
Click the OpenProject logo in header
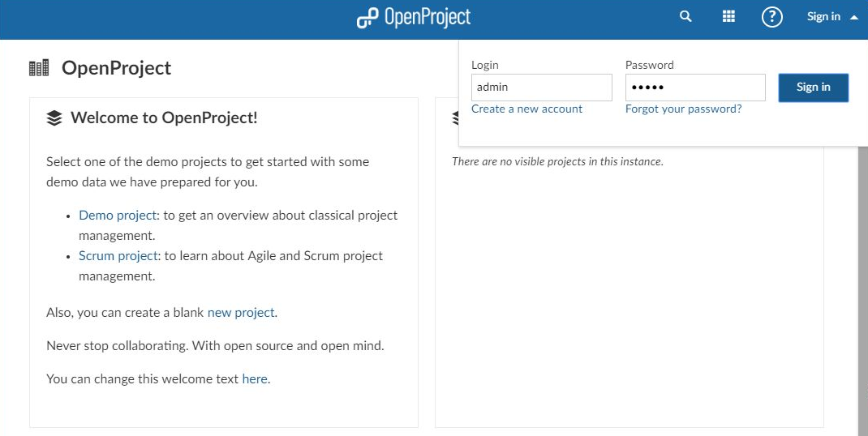414,17
